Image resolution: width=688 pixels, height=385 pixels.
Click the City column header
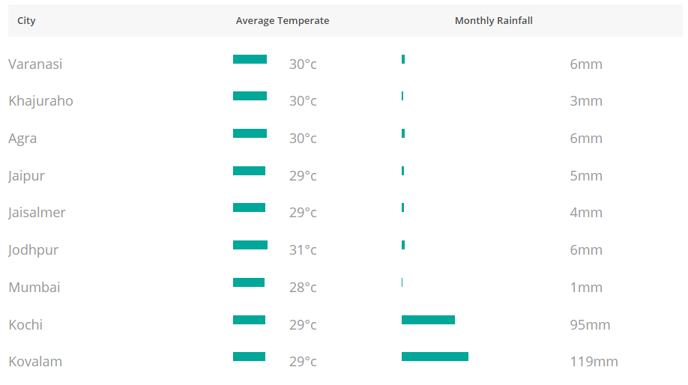(x=26, y=21)
